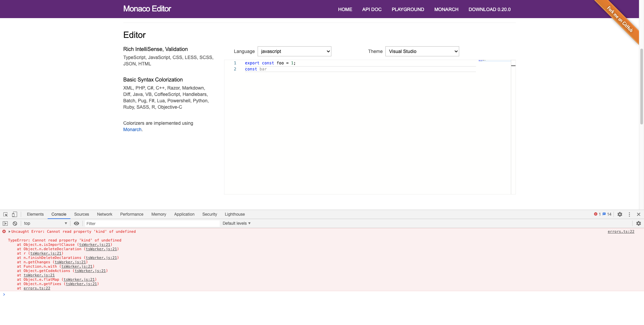Viewport: 644px width, 325px height.
Task: Open the Lighthouse tab
Action: click(x=235, y=214)
